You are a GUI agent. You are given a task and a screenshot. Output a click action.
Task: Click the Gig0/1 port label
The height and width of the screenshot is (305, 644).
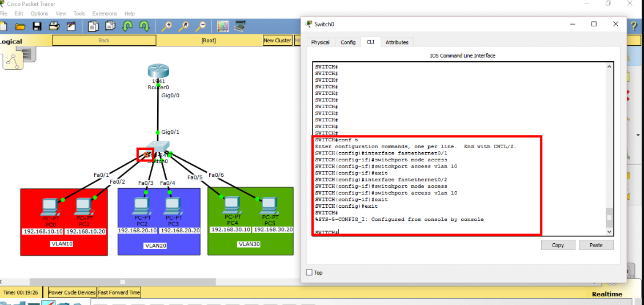tap(170, 132)
